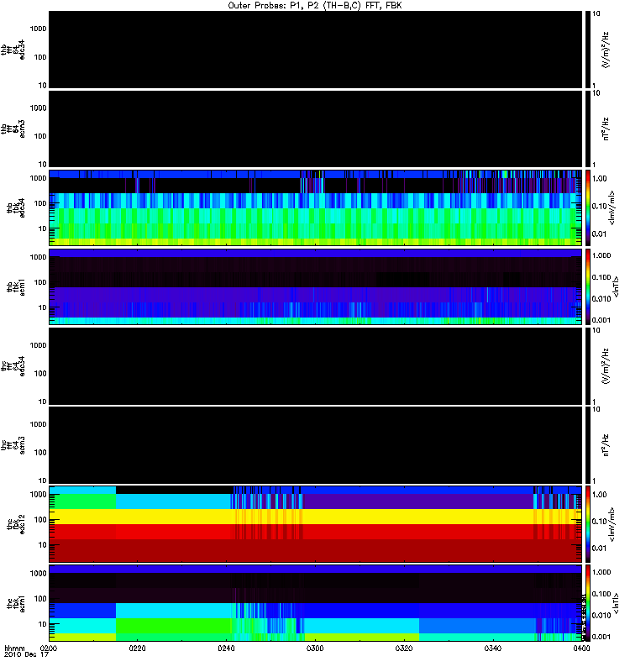Click inside the empty thc fff 64 edc34 spectrogram
The height and width of the screenshot is (672, 630).
pyautogui.click(x=315, y=366)
